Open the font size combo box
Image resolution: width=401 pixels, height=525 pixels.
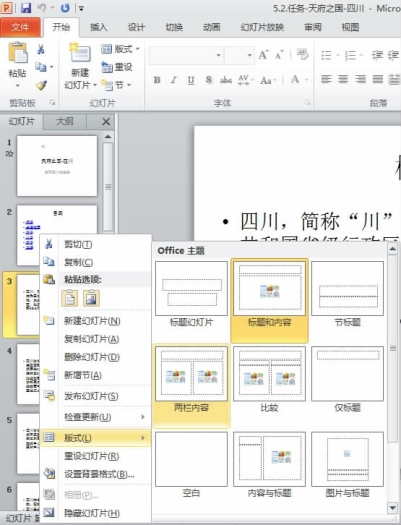click(x=239, y=55)
